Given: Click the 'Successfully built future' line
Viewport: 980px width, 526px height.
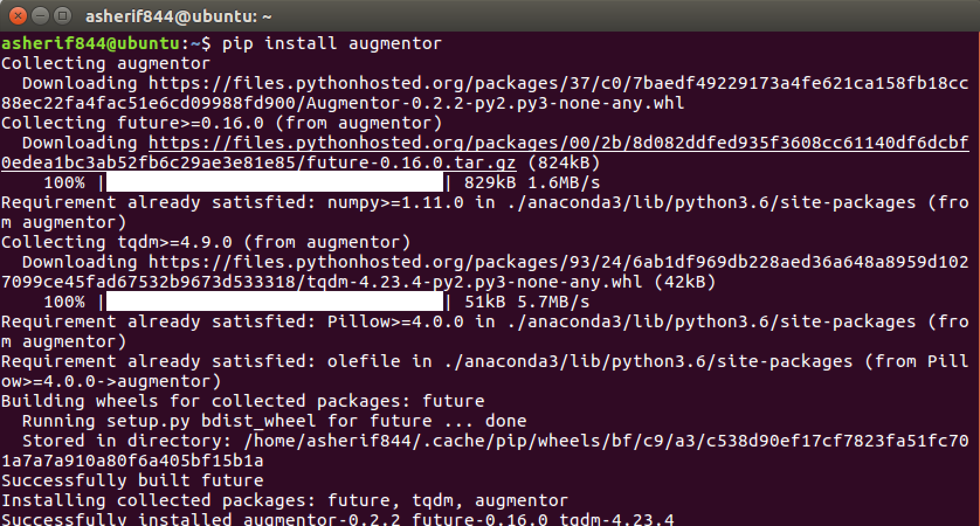Looking at the screenshot, I should (x=132, y=480).
